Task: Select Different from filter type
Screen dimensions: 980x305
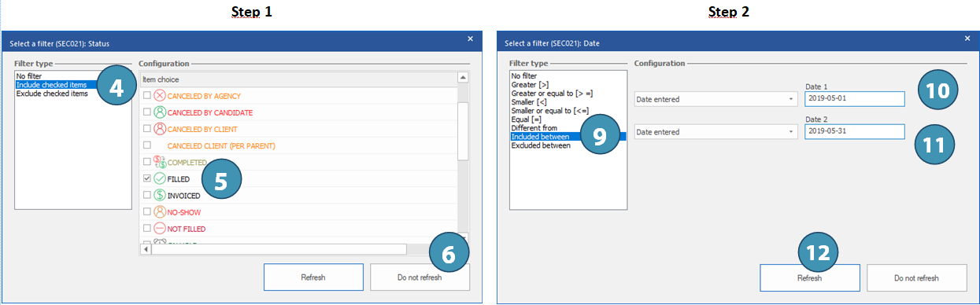Action: click(x=568, y=127)
